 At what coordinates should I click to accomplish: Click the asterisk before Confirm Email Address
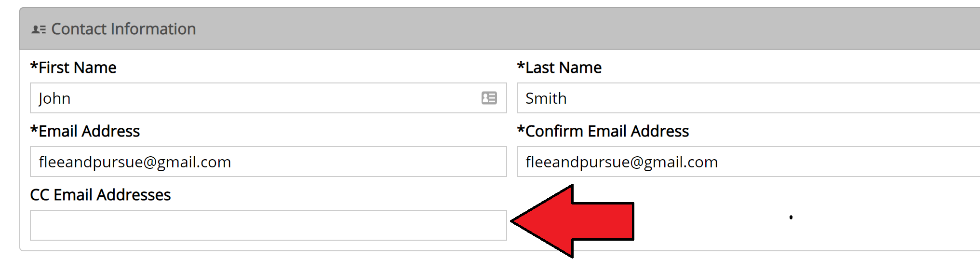click(521, 129)
